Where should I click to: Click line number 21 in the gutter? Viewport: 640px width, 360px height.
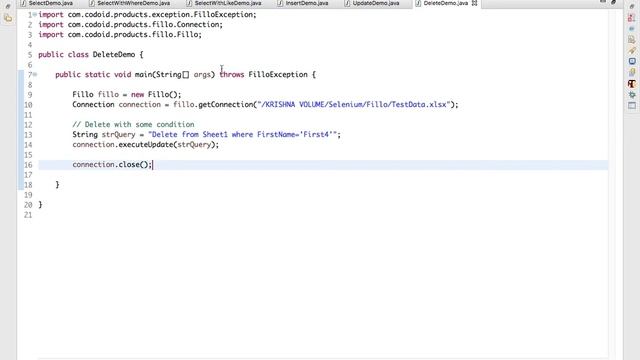click(x=28, y=215)
